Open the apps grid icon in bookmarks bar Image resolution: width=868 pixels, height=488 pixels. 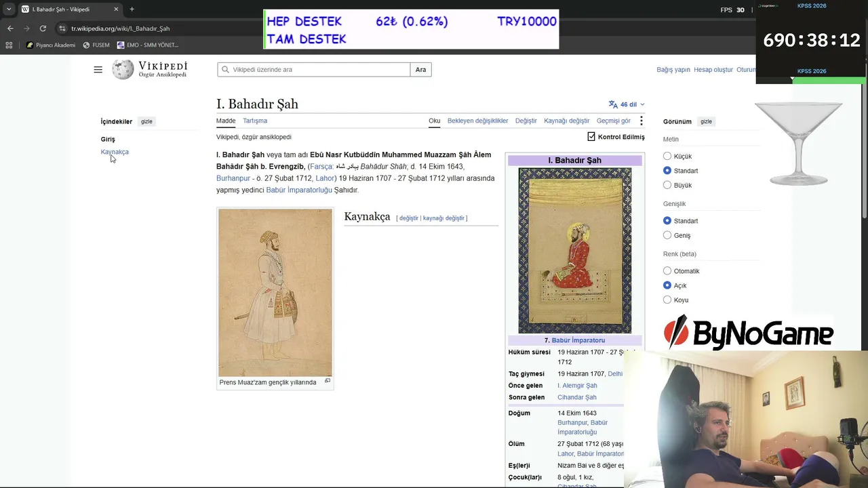coord(9,45)
